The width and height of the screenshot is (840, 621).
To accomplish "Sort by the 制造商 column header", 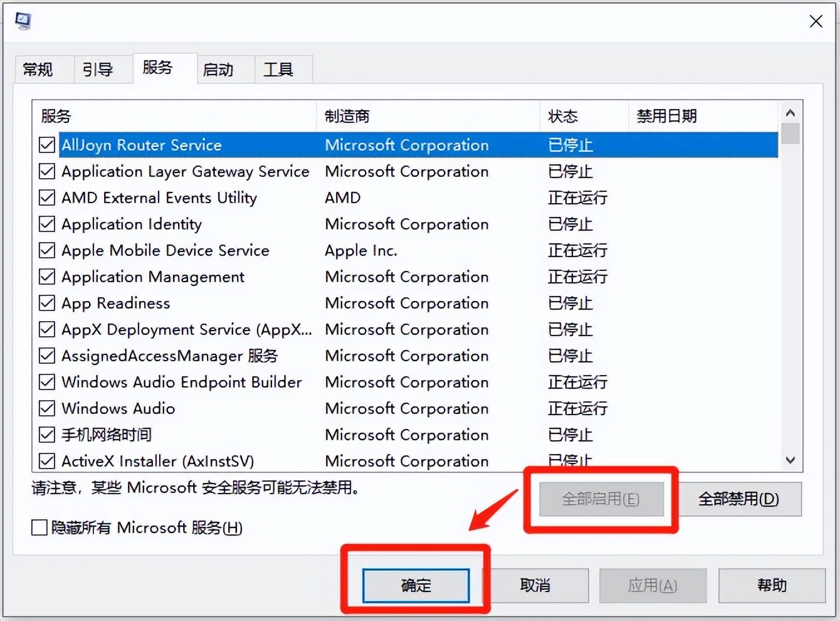I will click(x=346, y=116).
